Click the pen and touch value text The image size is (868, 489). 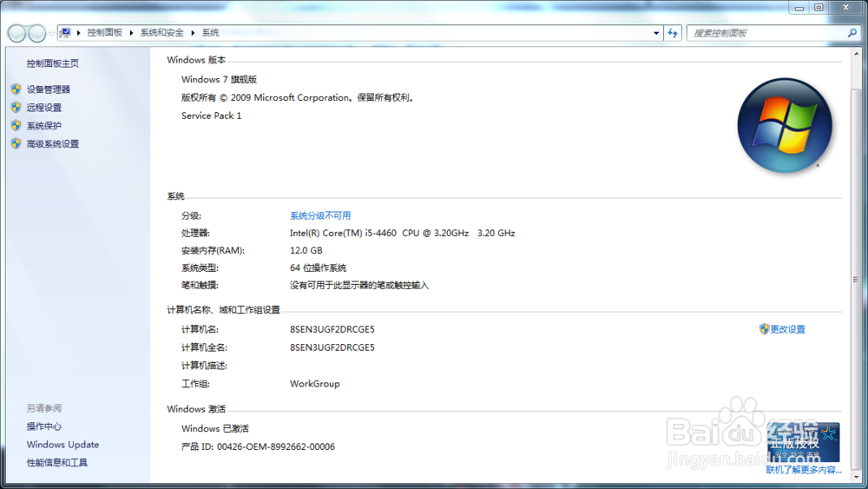[x=359, y=285]
